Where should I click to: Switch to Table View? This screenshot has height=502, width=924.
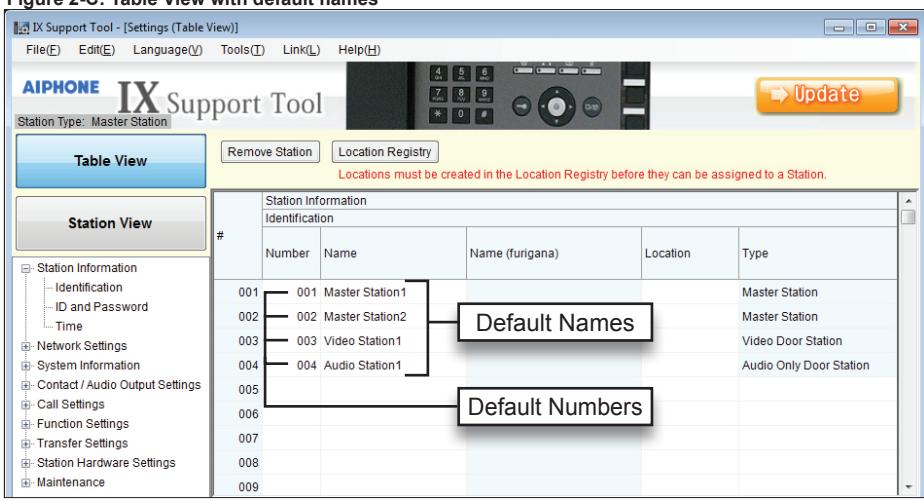111,161
